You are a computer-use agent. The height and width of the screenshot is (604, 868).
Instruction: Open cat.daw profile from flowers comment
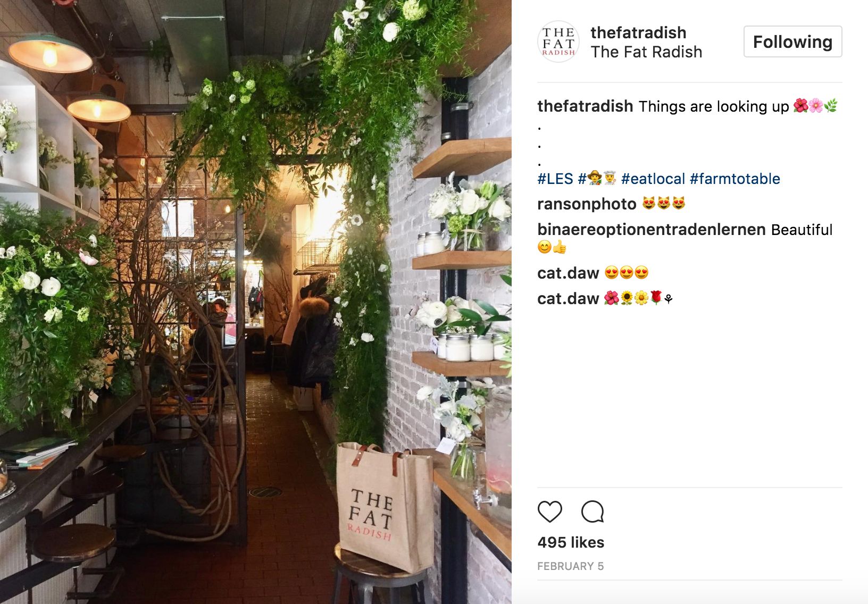click(x=568, y=298)
